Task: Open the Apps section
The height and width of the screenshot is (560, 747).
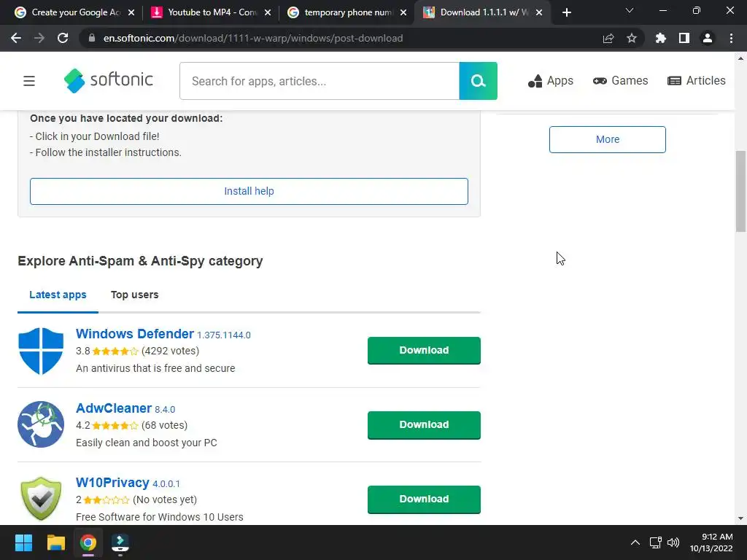Action: click(550, 81)
